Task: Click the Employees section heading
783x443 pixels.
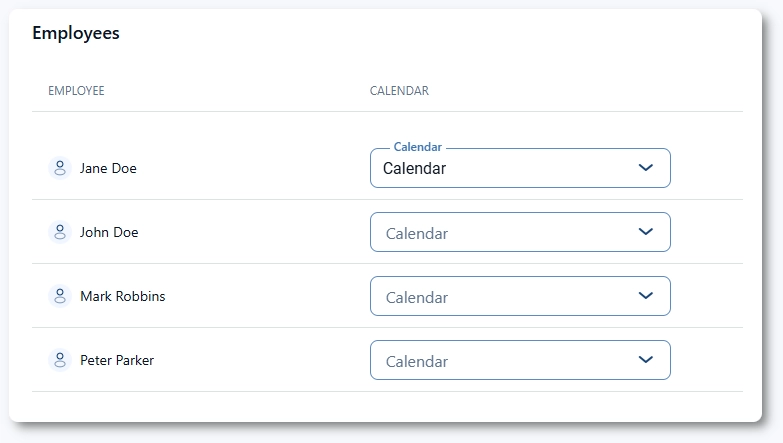Action: [x=76, y=33]
